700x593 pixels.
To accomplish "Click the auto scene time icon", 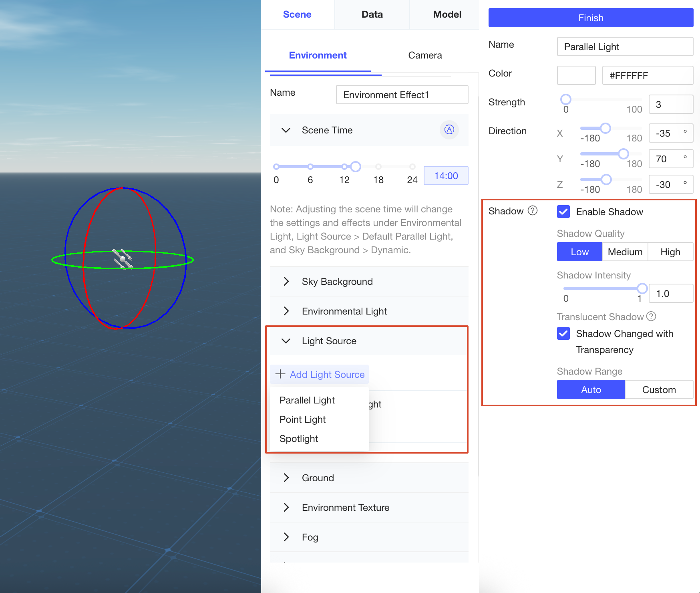I will [x=449, y=130].
